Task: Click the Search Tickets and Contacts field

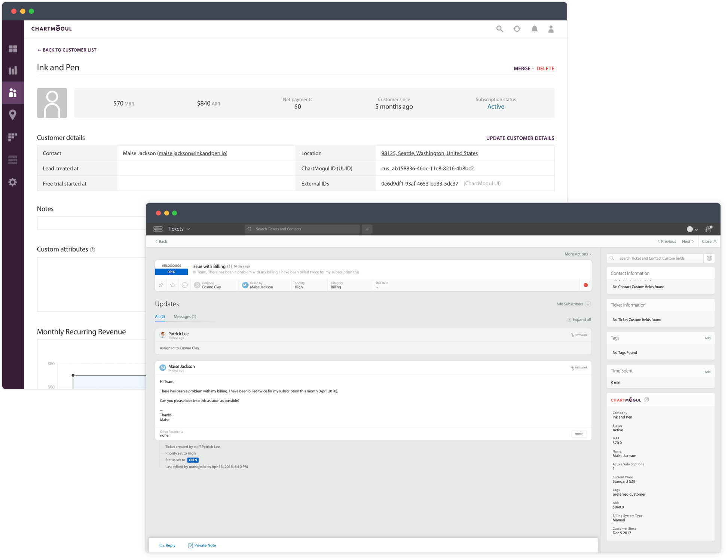Action: (x=302, y=229)
